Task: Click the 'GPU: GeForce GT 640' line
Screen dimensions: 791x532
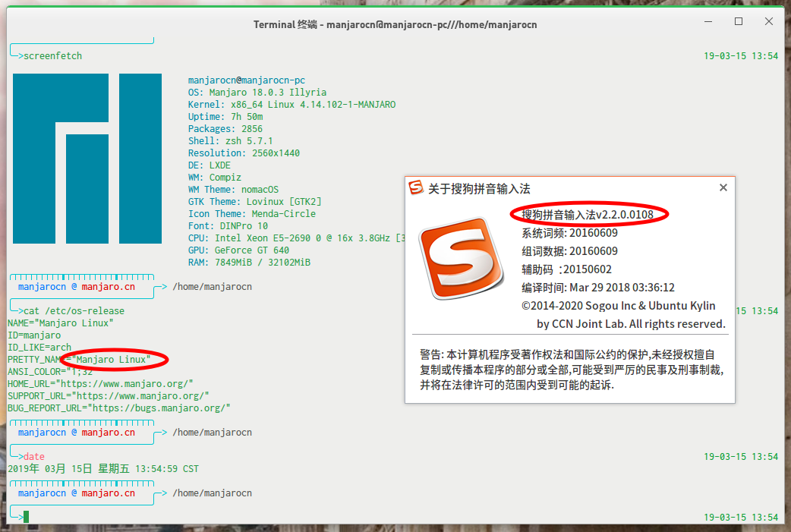Action: (238, 250)
